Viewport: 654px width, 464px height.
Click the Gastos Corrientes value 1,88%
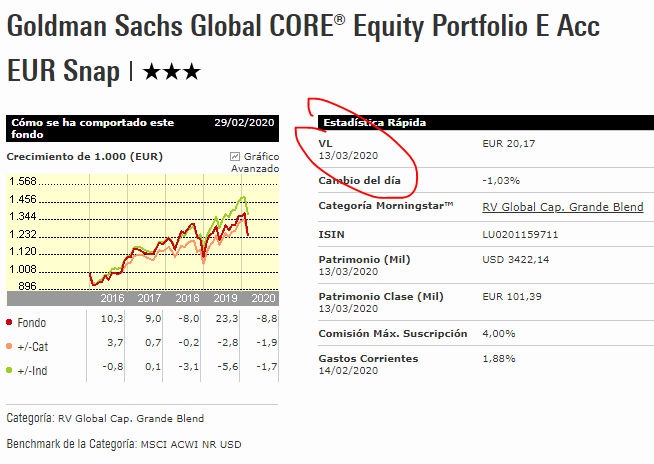point(500,359)
